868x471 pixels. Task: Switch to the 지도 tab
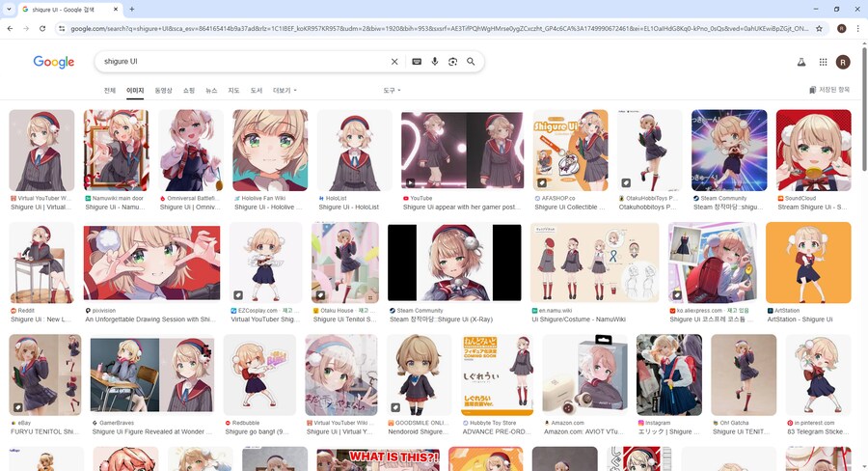[x=233, y=91]
